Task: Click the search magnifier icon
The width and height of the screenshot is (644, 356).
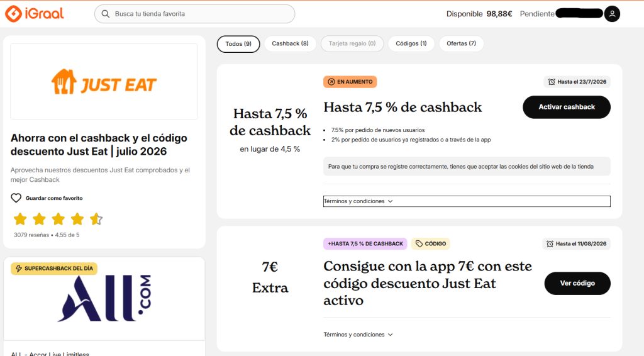Action: 106,14
